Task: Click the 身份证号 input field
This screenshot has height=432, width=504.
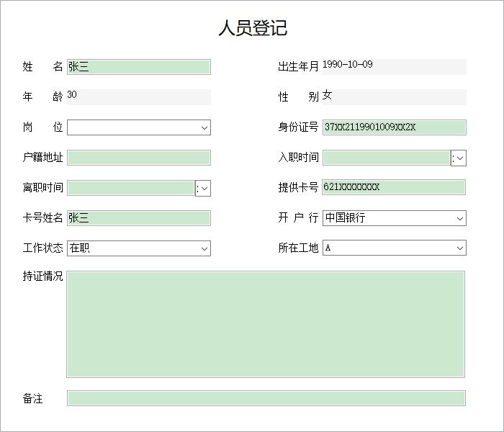Action: (x=395, y=127)
